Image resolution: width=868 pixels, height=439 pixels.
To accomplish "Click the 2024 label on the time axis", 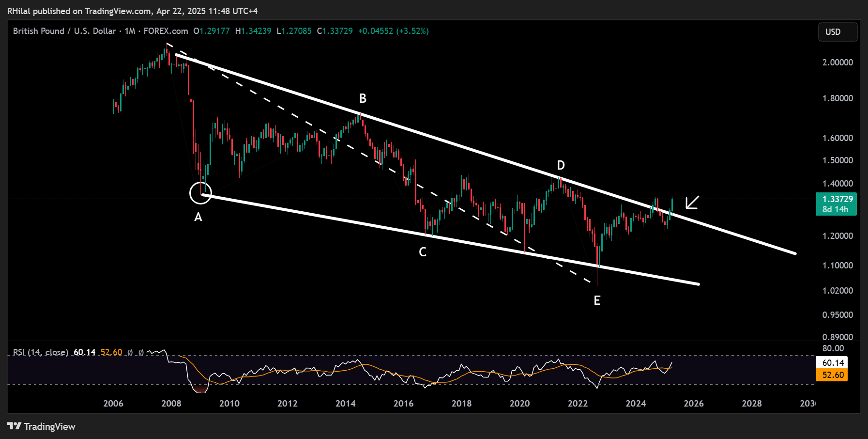I will (637, 403).
